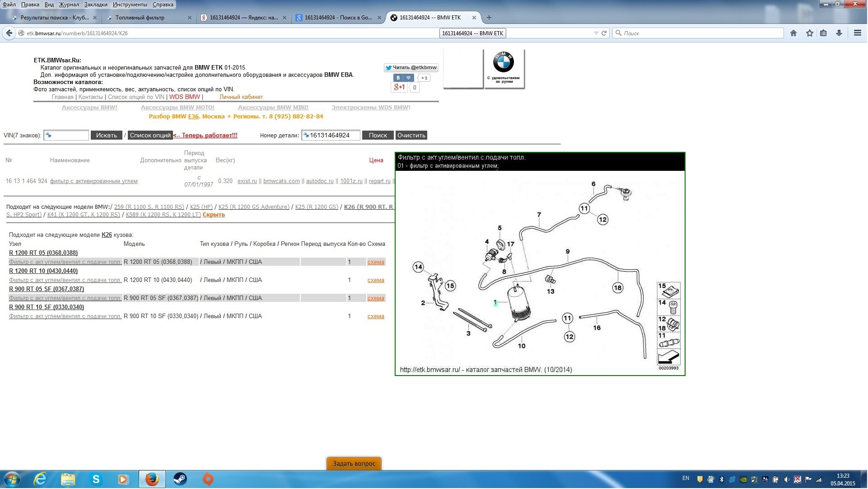
Task: Open Steam from the taskbar
Action: (180, 479)
